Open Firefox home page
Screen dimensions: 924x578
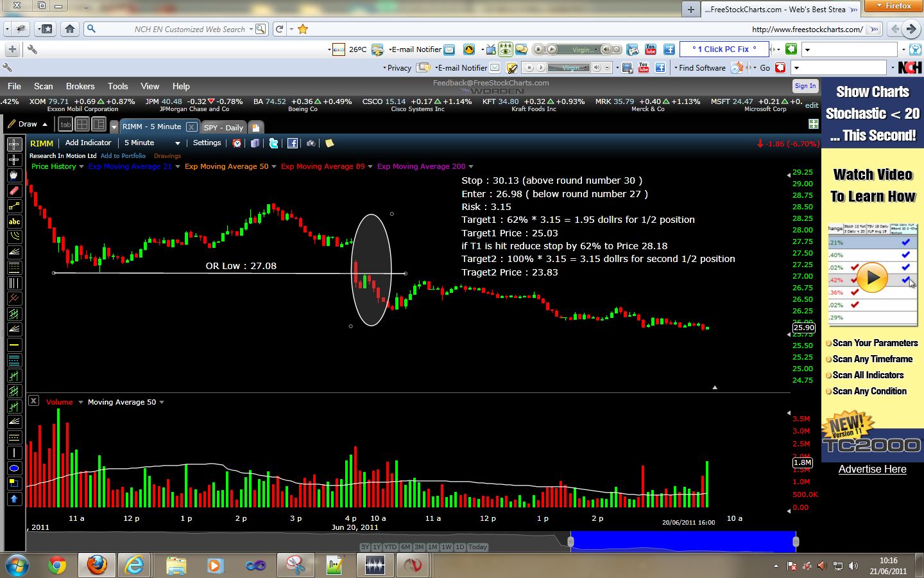70,29
